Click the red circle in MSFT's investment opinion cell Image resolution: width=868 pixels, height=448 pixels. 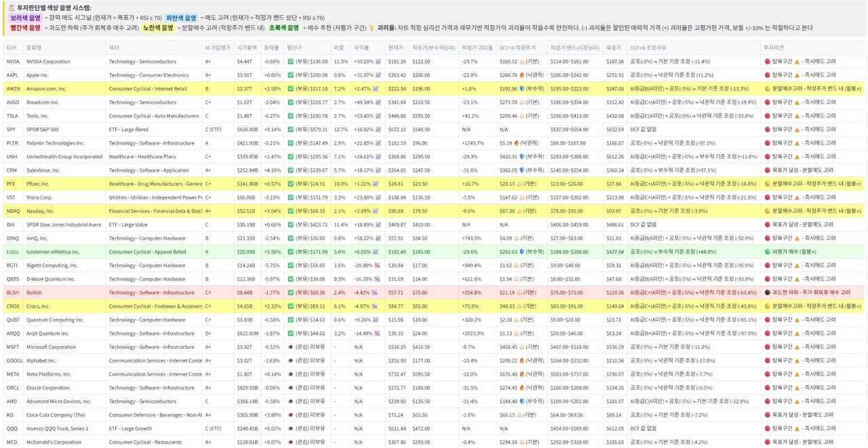click(767, 347)
